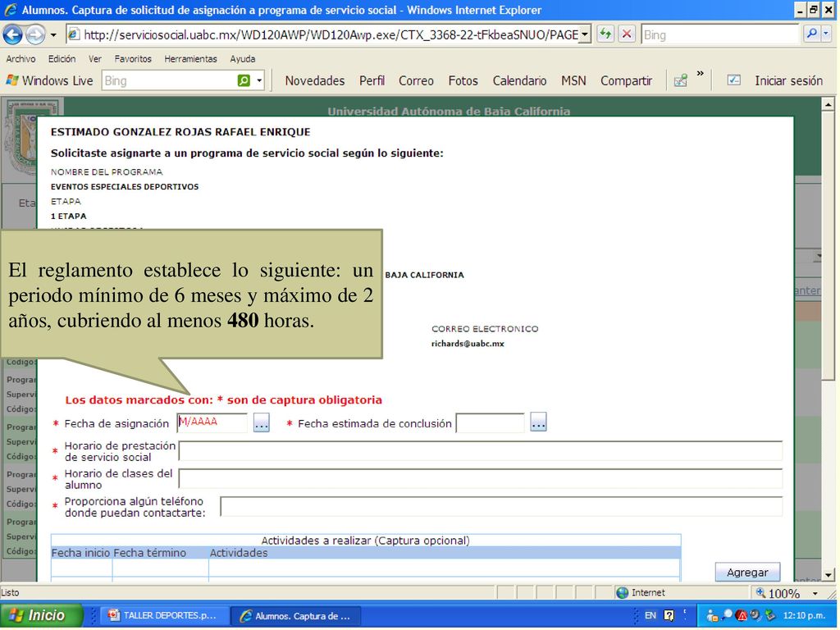Image resolution: width=840 pixels, height=630 pixels.
Task: Open calendar picker for Fecha de asignación
Action: coord(261,423)
